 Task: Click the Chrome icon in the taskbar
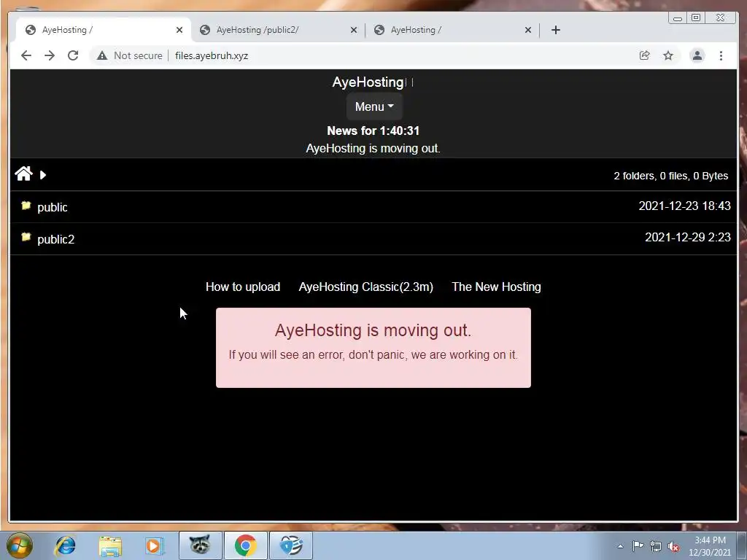pyautogui.click(x=245, y=545)
